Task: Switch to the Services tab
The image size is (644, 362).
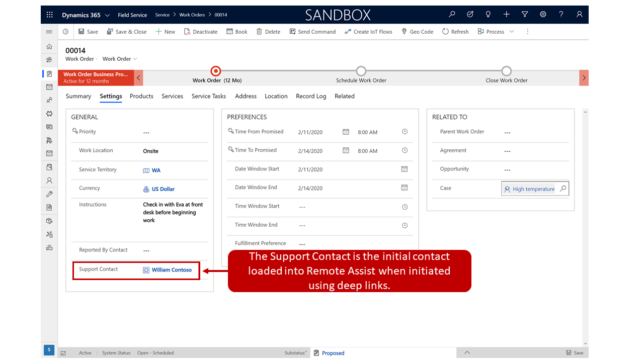Action: click(172, 96)
